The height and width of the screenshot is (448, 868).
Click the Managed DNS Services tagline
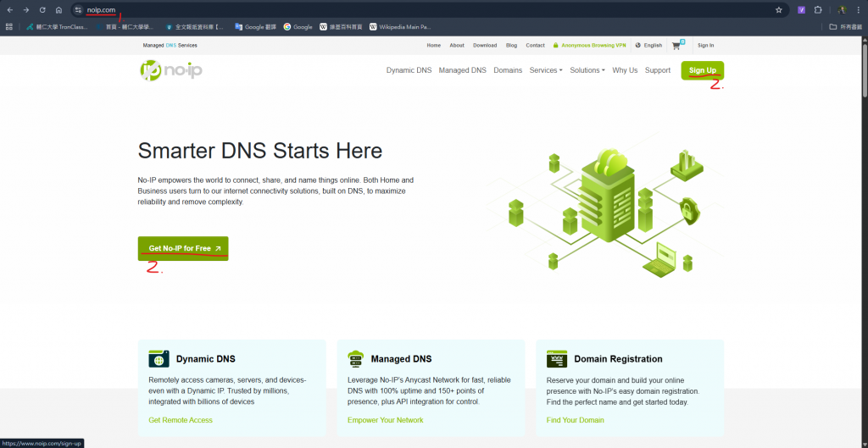(x=170, y=46)
